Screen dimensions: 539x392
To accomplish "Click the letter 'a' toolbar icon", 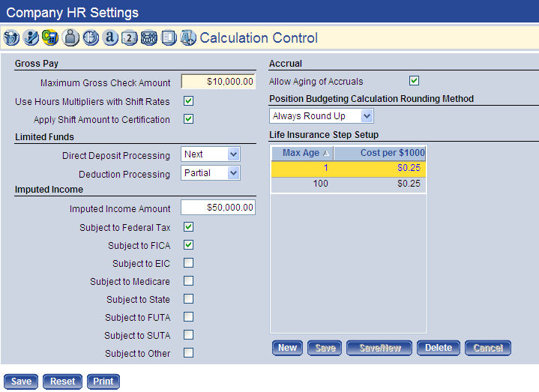I will (x=110, y=37).
